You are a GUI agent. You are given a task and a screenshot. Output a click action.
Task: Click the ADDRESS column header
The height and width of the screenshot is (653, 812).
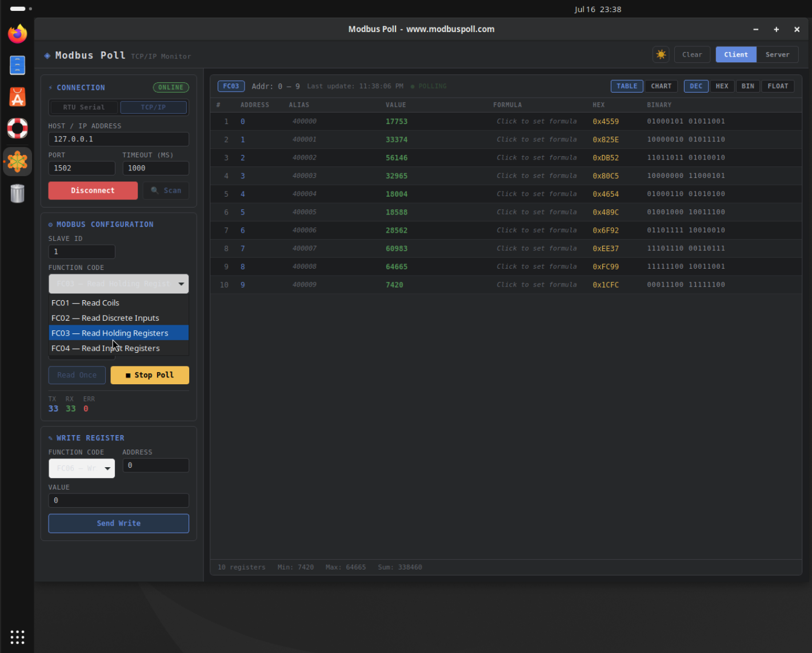click(254, 105)
